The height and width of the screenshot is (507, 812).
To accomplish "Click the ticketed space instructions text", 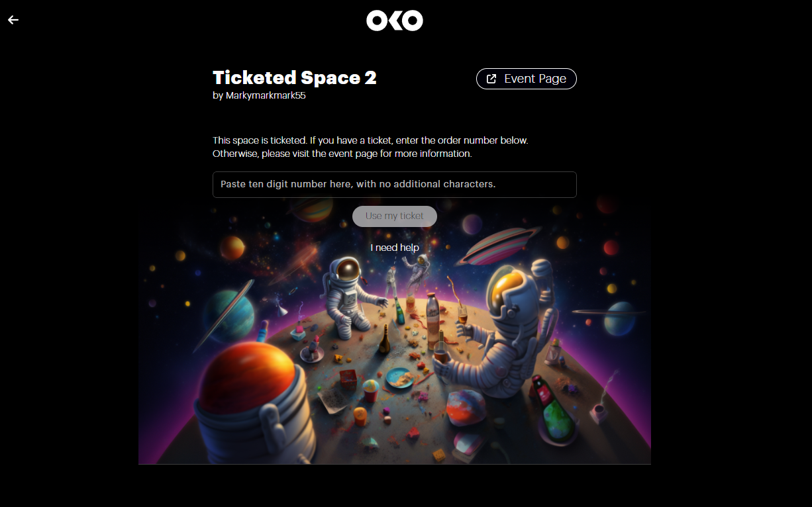I will 370,147.
